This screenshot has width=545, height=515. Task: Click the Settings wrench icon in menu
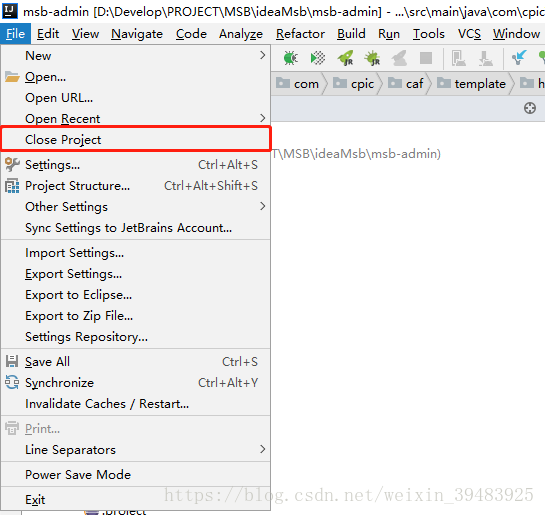coord(12,165)
